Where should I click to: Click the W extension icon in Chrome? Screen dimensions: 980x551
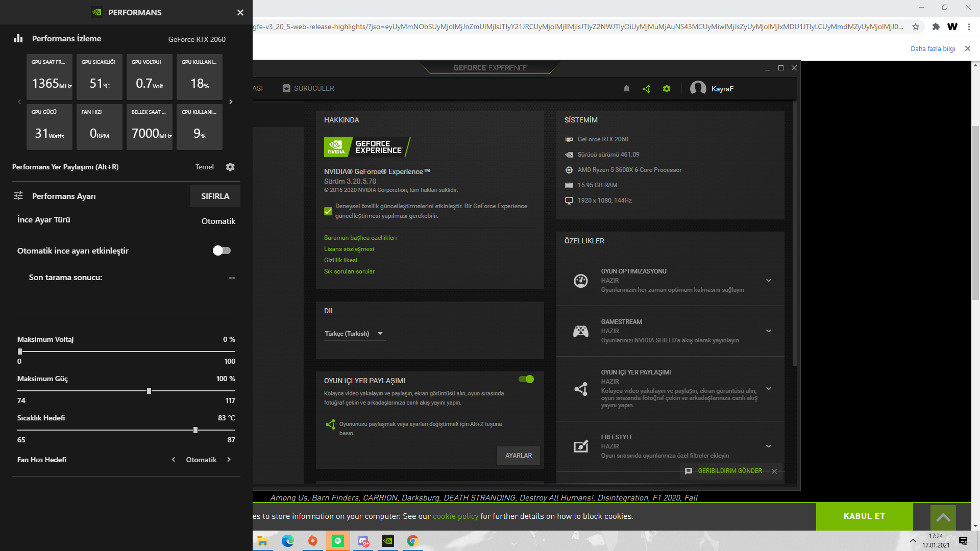952,27
